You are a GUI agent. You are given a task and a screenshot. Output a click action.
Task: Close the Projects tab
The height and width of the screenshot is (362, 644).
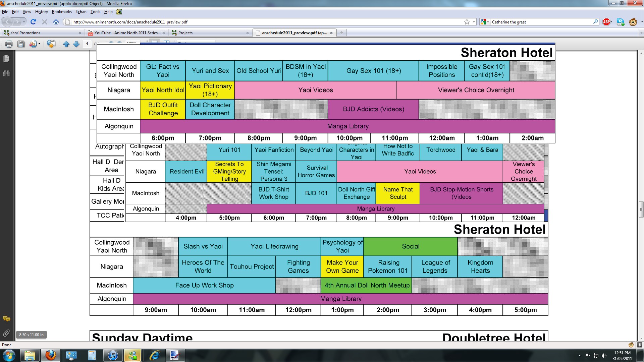[x=248, y=33]
